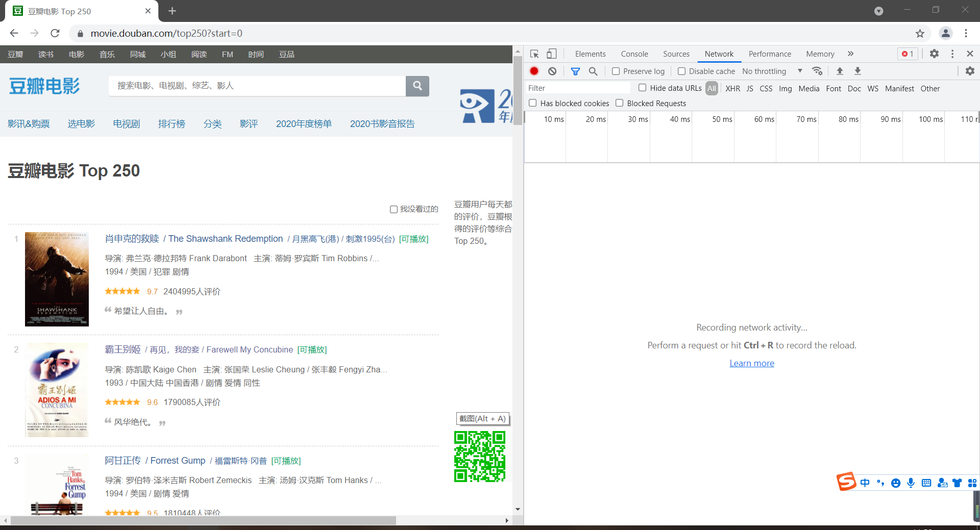Click the Sogou emoji face icon
Screen dimensions: 980x530
(896, 483)
